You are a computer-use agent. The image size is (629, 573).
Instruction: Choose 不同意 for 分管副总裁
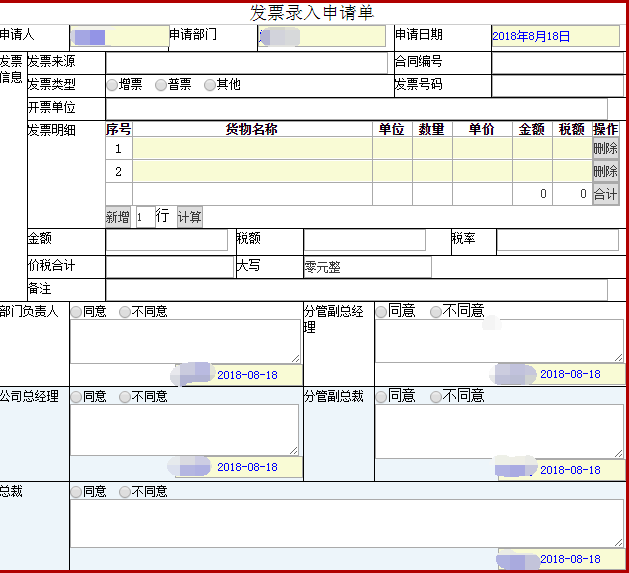click(436, 397)
